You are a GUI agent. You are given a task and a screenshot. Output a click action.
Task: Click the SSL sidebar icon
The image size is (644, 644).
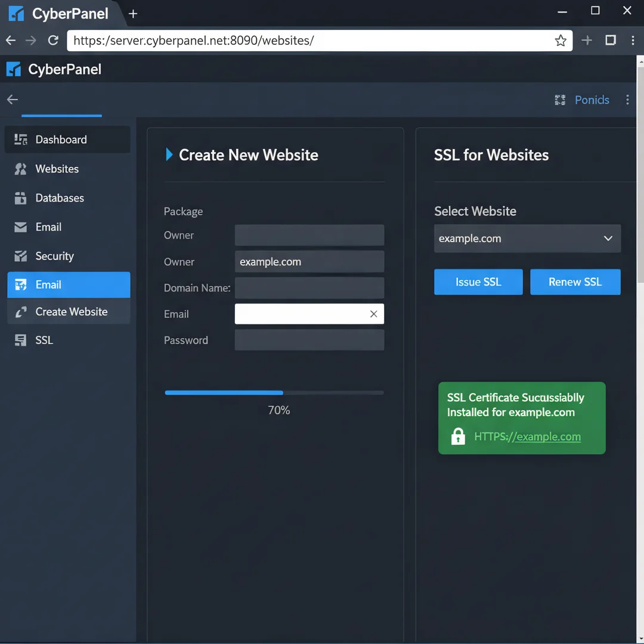coord(20,340)
